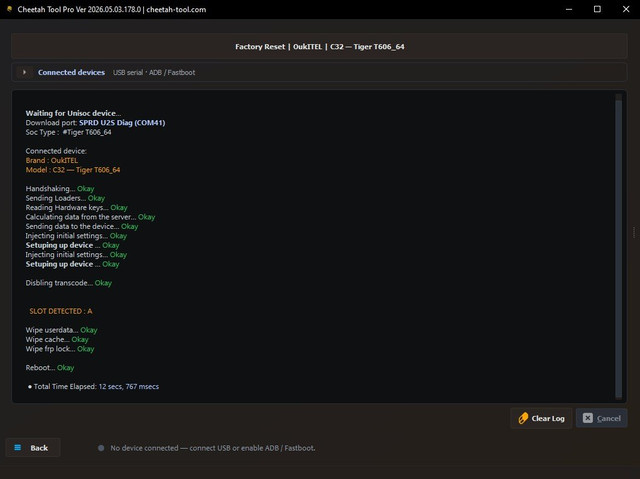The image size is (640, 479).
Task: Minimize the Cheetah Tool window
Action: 569,9
